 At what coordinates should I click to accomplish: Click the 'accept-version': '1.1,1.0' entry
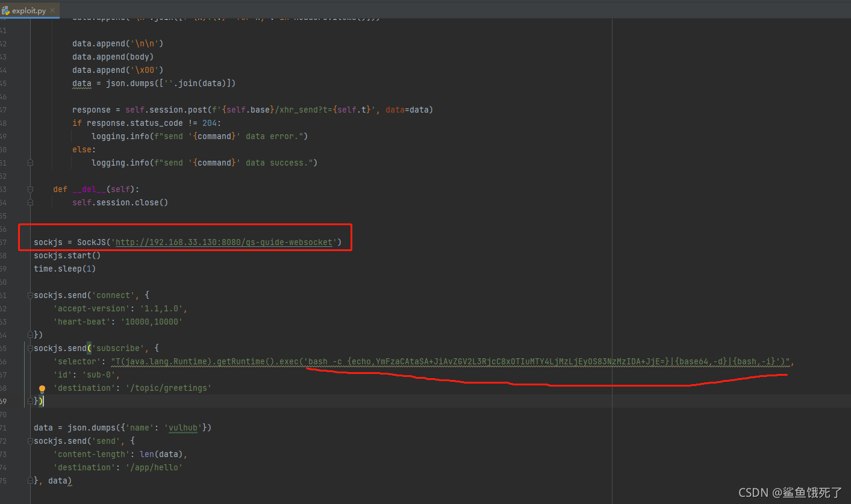(x=120, y=308)
